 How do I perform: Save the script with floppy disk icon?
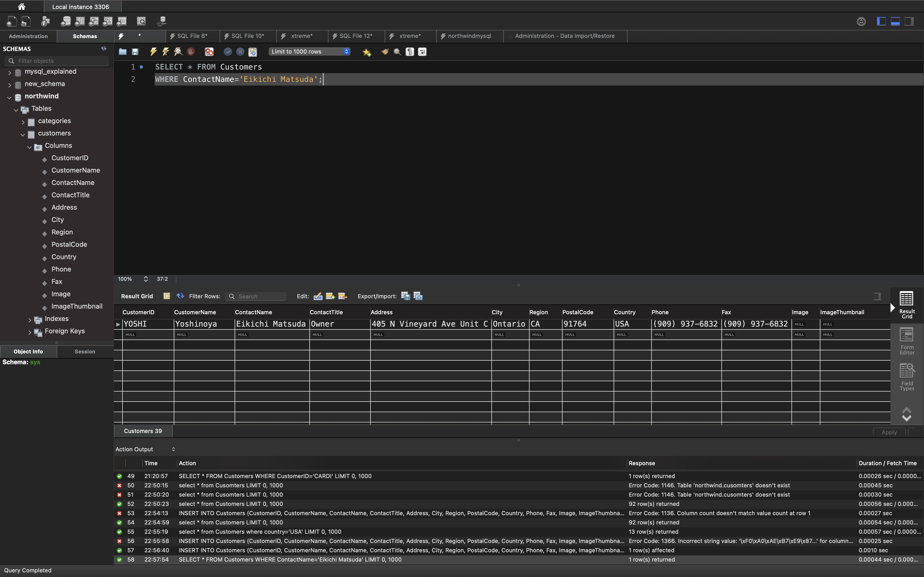135,52
